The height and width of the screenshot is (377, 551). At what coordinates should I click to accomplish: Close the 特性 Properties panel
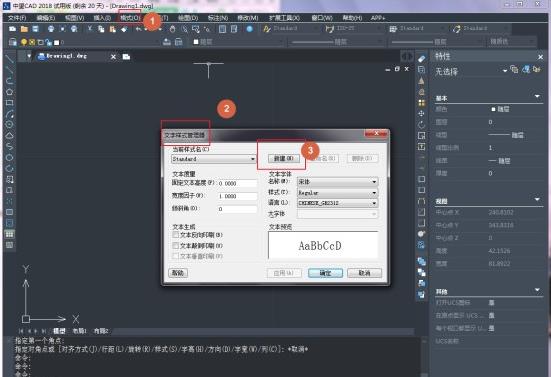tap(540, 57)
